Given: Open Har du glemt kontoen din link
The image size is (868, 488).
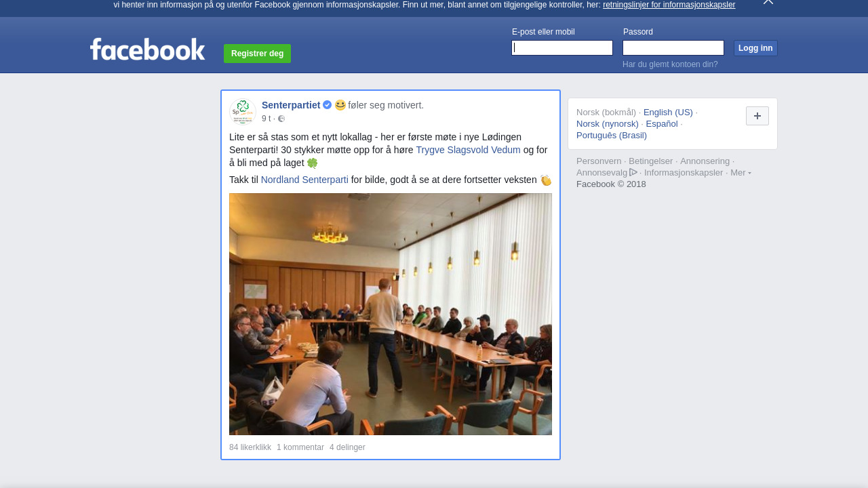Looking at the screenshot, I should point(670,64).
